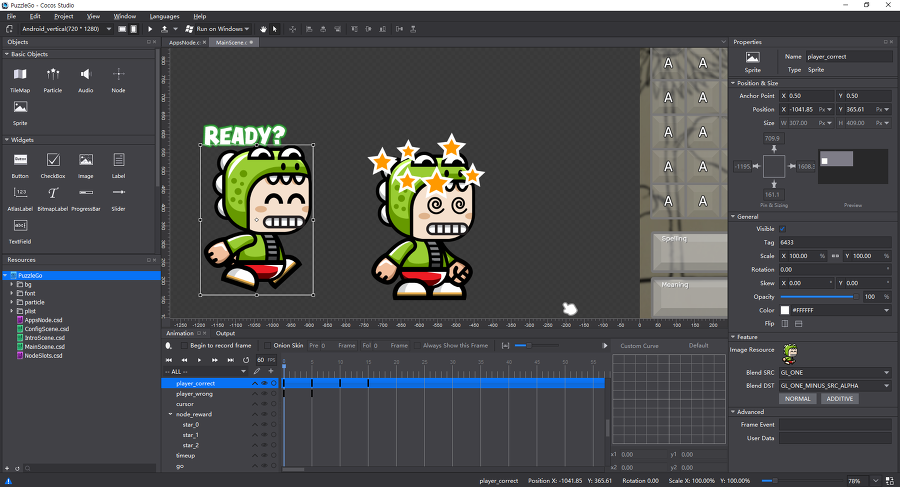The height and width of the screenshot is (487, 900).
Task: Pick the Particle object from Basic Objects
Action: pyautogui.click(x=53, y=75)
